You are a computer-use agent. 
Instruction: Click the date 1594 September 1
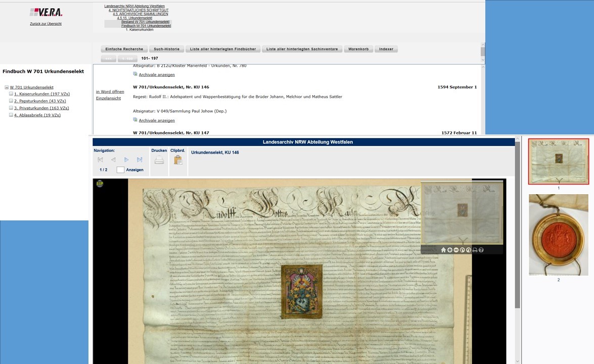point(457,87)
